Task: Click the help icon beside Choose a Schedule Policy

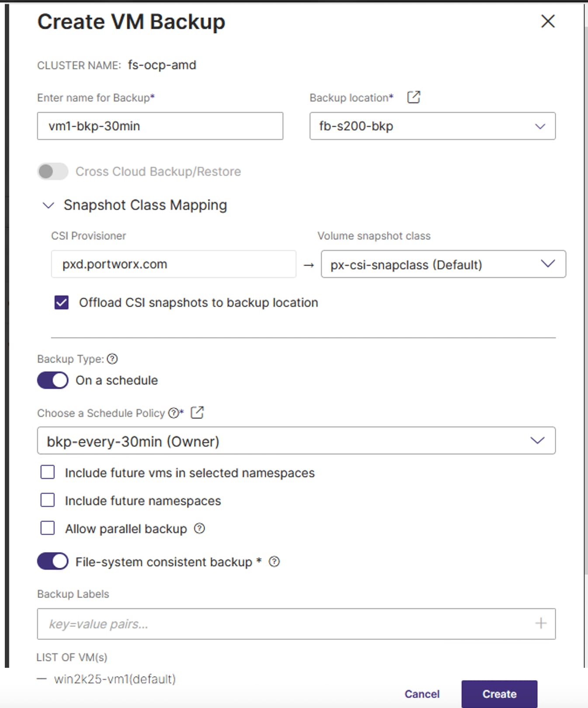Action: pyautogui.click(x=173, y=413)
